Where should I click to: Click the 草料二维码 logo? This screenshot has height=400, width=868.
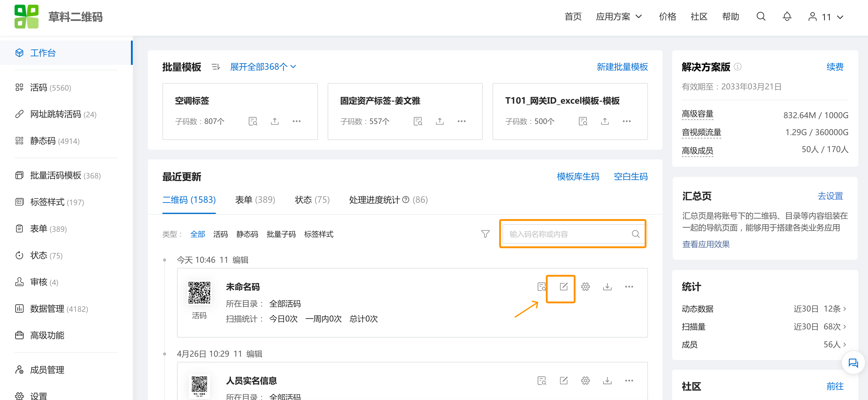click(x=58, y=16)
